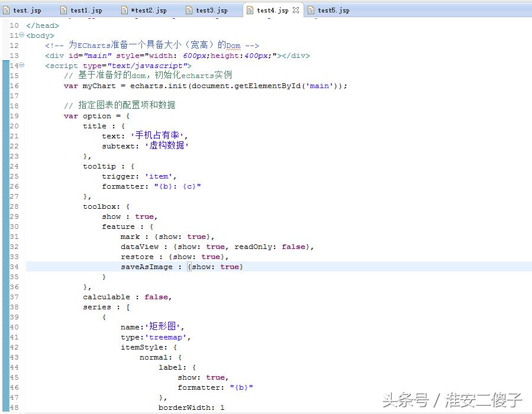
Task: Click line number 34 in the gutter
Action: coord(14,267)
